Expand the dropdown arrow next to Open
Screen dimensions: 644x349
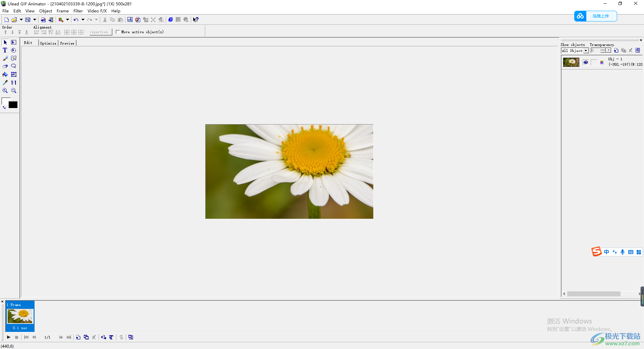point(21,20)
